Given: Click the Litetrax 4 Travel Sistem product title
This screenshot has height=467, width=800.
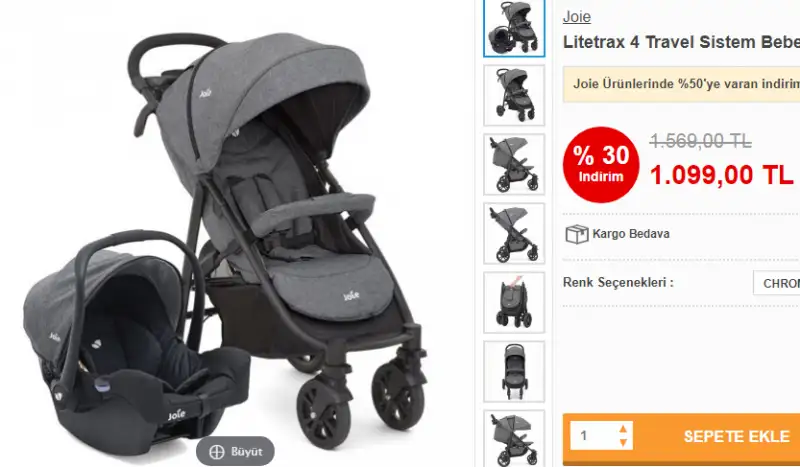Looking at the screenshot, I should point(681,42).
